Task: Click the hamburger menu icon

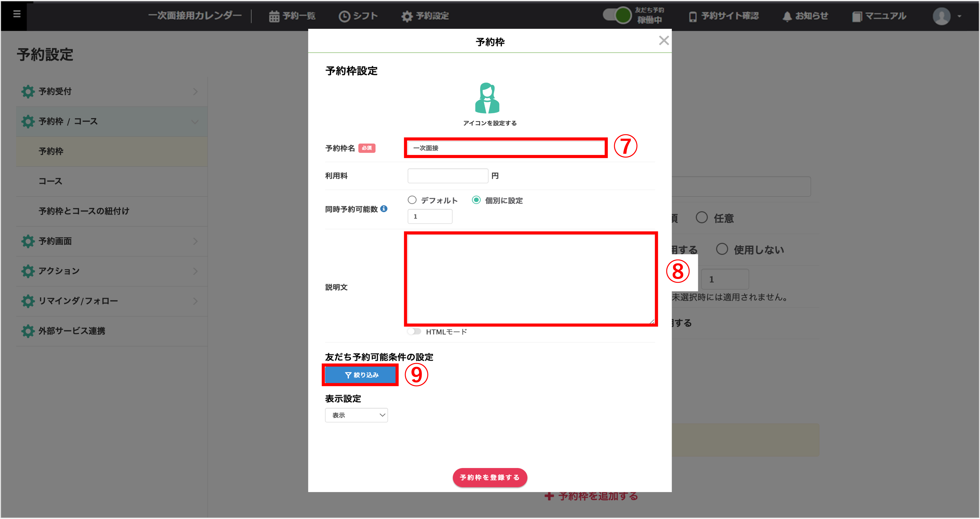Action: coord(16,14)
